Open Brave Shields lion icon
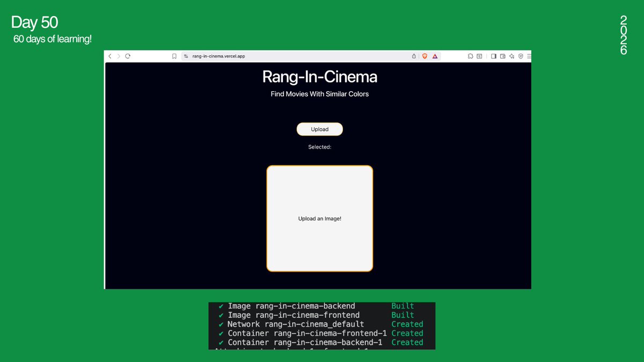 pyautogui.click(x=425, y=56)
